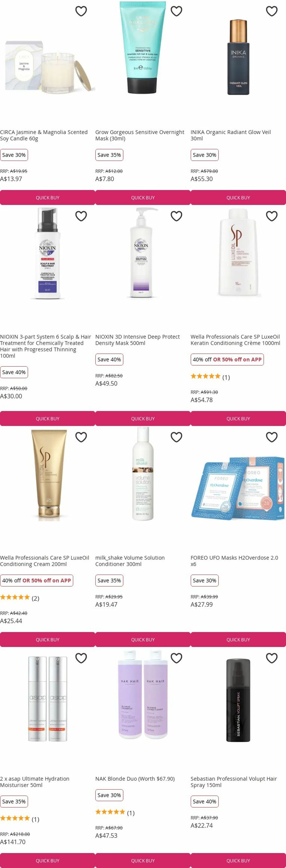Click star rating of Wella Keratin Crème 1000ml
Screen dimensions: 286x868
(205, 376)
